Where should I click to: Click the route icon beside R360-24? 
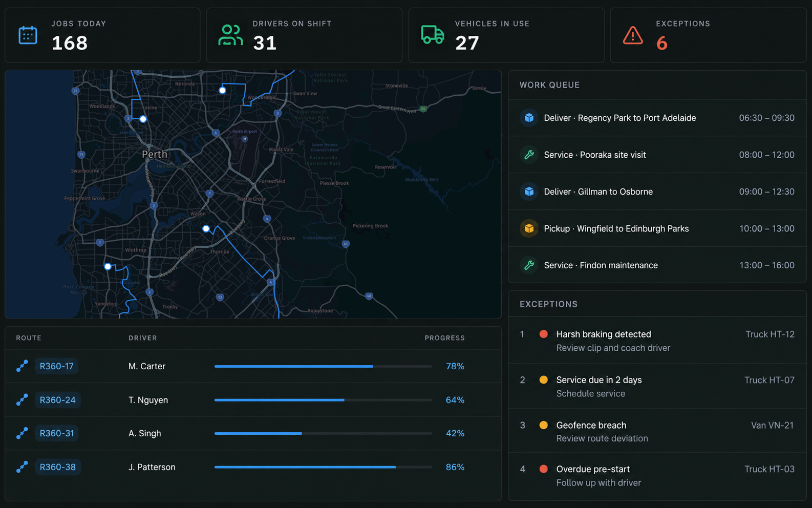[22, 400]
